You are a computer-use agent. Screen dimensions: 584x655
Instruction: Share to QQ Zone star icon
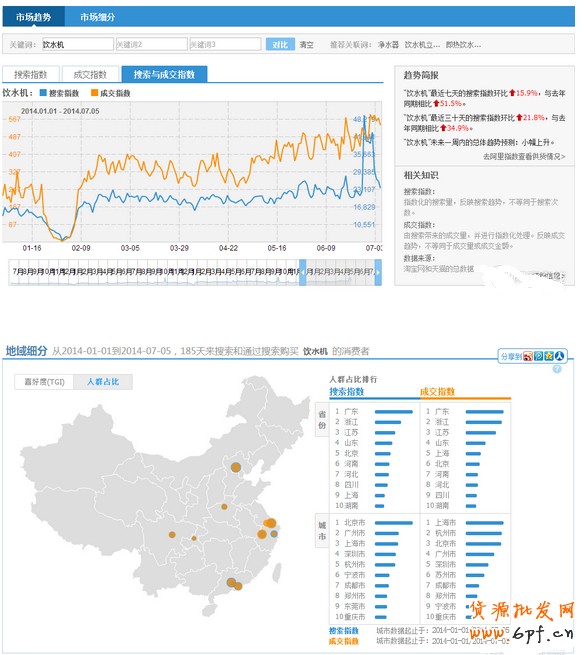pos(549,356)
